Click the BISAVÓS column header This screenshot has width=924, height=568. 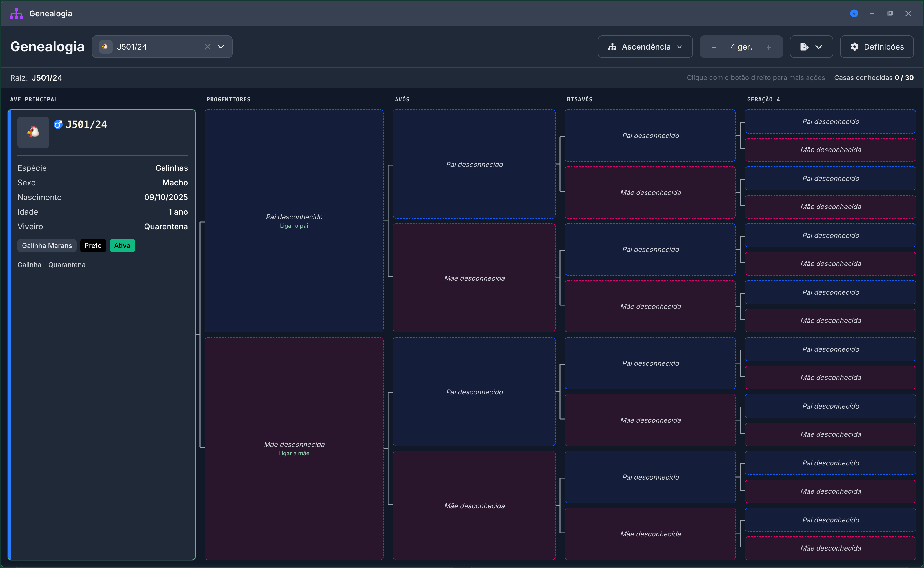click(579, 99)
